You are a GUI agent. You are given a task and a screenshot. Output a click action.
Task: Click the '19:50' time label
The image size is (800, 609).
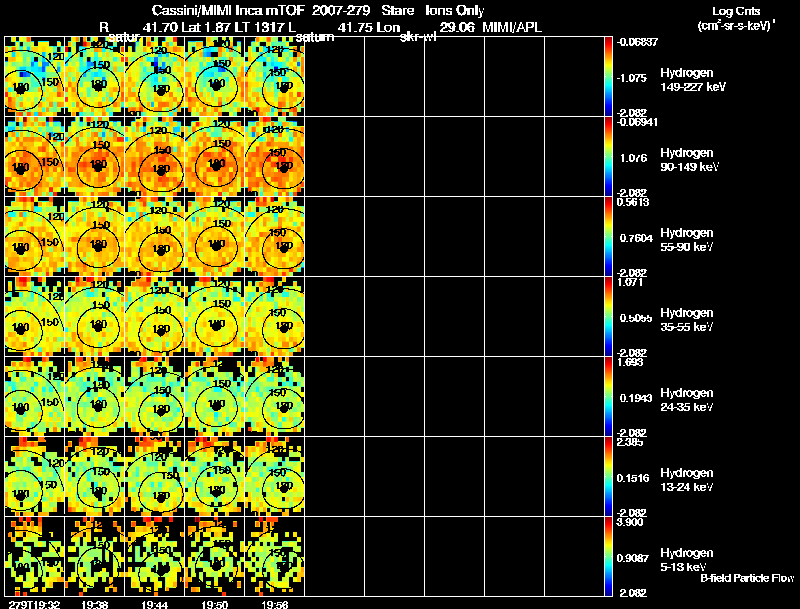214,604
